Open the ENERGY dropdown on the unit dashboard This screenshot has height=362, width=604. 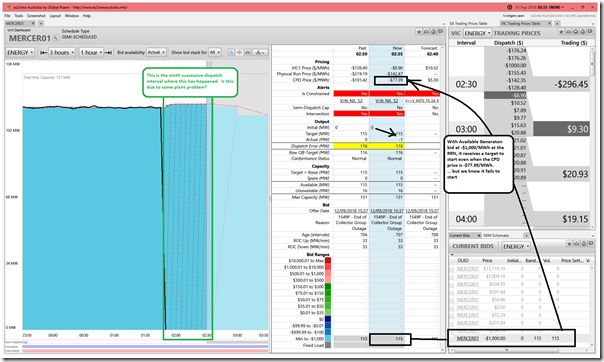click(20, 52)
